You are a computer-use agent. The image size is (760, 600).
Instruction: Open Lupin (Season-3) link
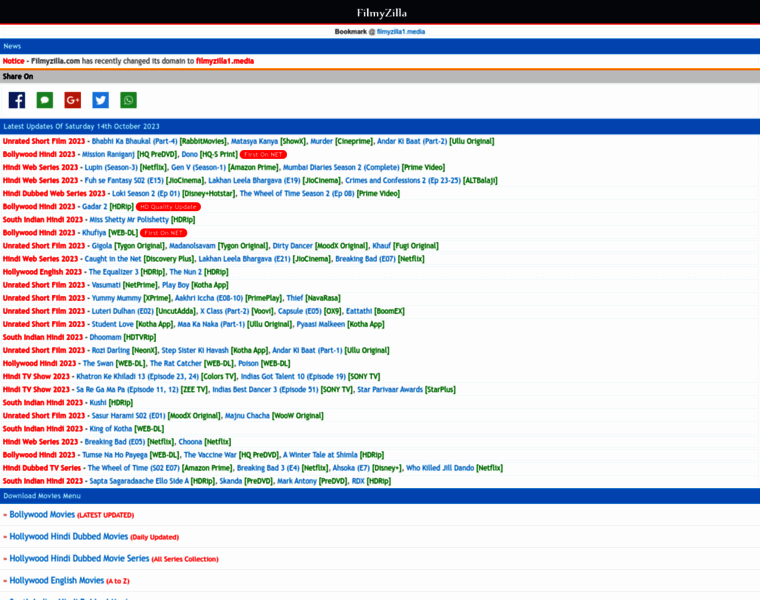coord(111,167)
